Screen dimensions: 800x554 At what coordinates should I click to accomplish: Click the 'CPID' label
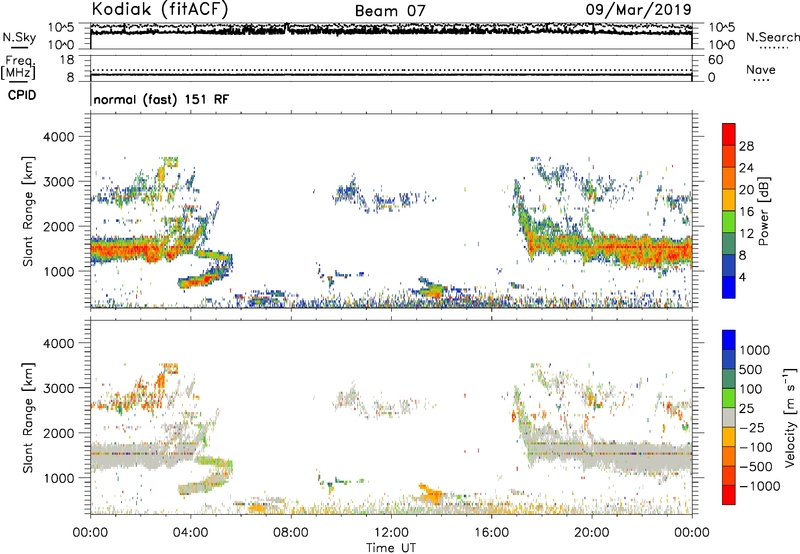(22, 95)
